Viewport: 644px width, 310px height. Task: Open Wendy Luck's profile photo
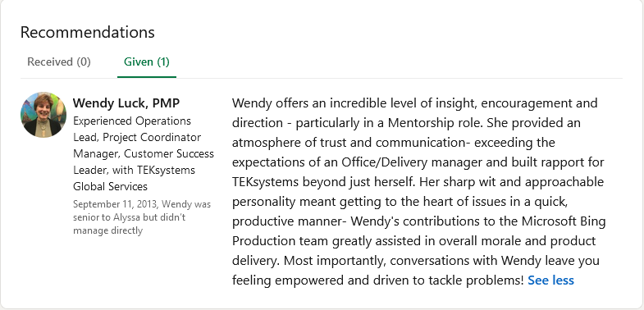[43, 115]
